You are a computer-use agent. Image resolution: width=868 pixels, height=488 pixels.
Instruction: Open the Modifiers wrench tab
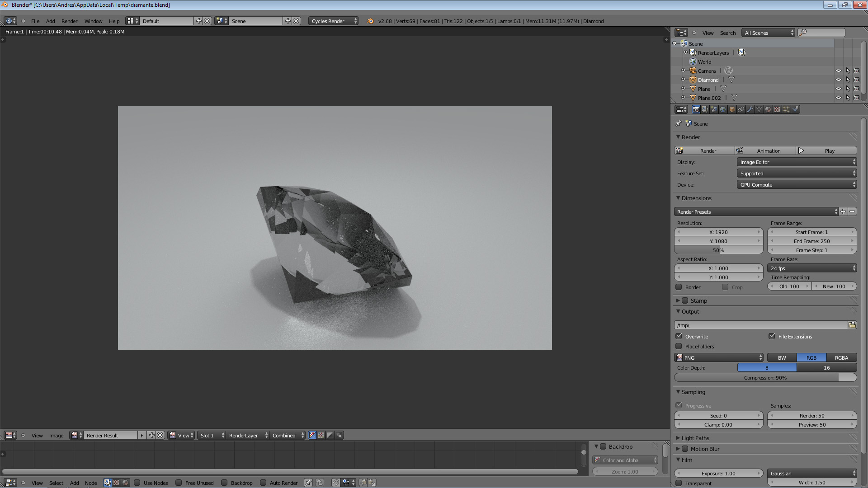click(x=750, y=109)
